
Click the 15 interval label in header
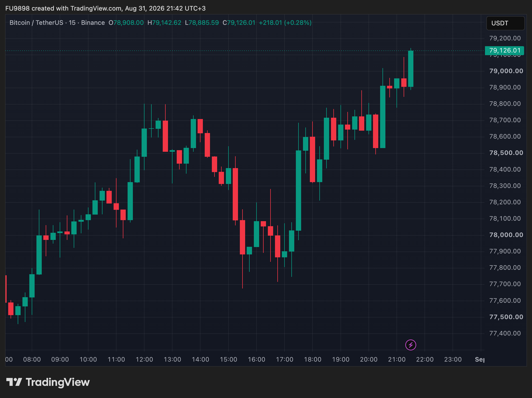pos(72,23)
